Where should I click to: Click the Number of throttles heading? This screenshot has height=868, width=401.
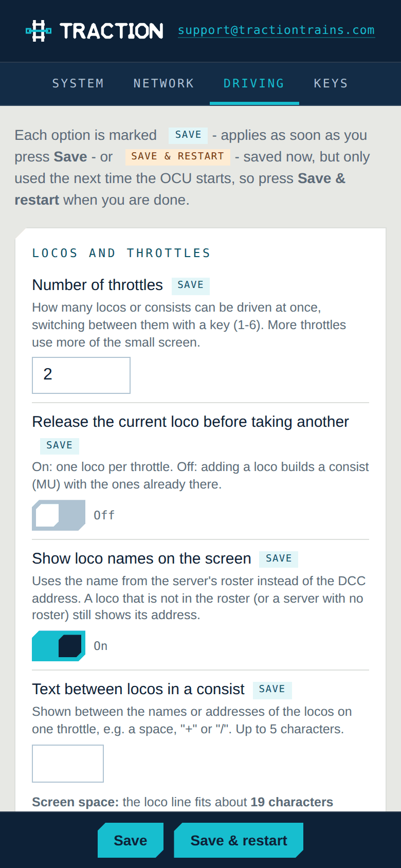(98, 285)
